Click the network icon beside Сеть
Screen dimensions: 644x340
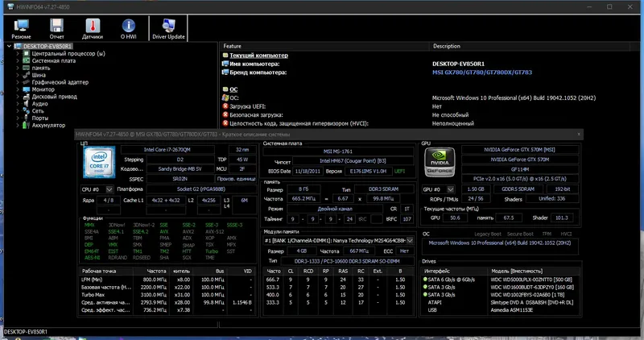click(x=27, y=110)
